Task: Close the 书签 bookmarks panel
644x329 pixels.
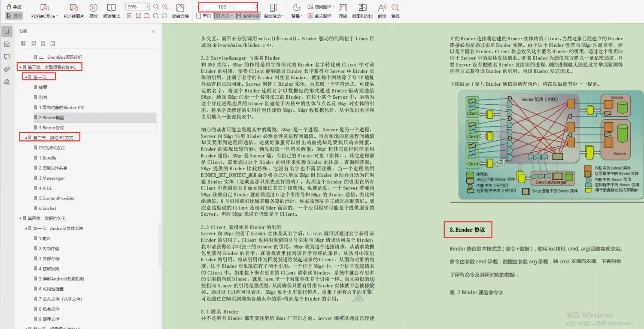Action: point(153,31)
